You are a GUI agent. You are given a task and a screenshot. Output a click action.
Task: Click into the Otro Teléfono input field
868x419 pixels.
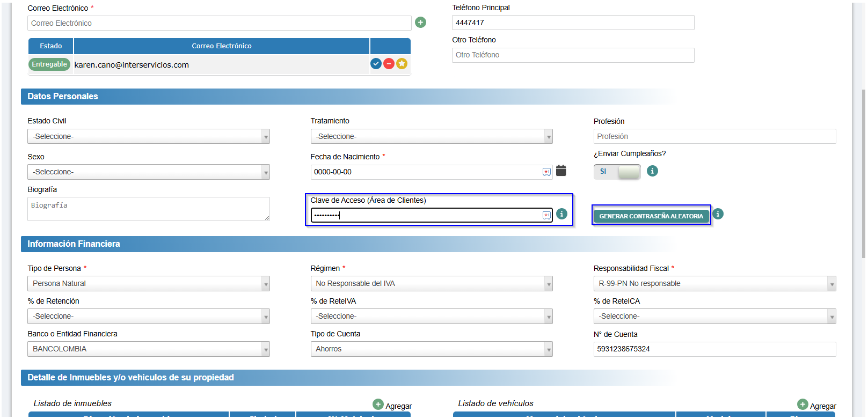(573, 55)
